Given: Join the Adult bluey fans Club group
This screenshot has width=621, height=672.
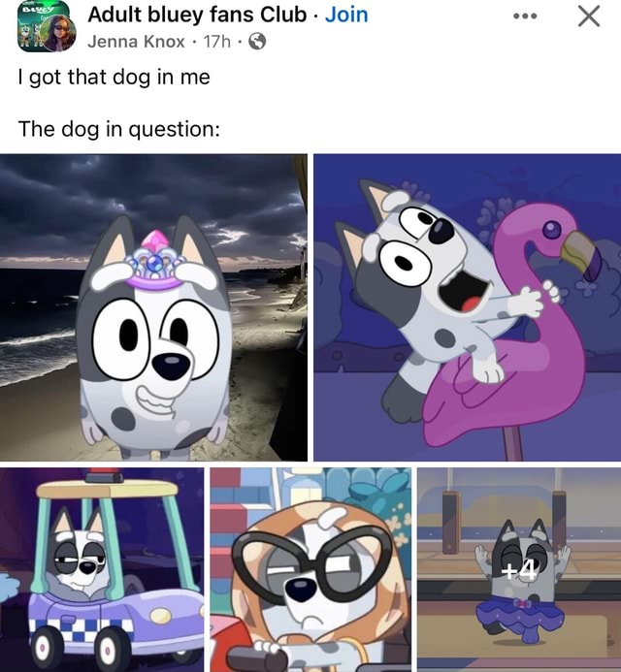Looking at the screenshot, I should 346,15.
